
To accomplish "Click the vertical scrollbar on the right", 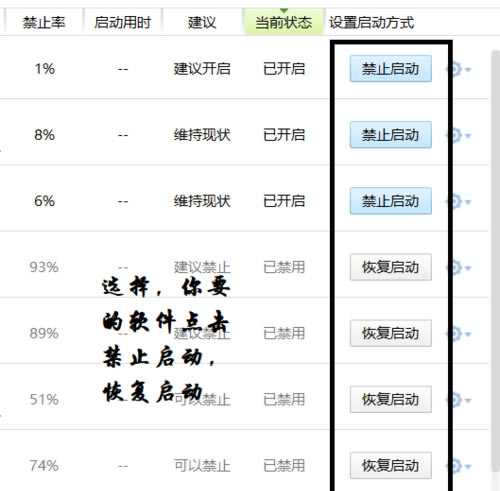I will pyautogui.click(x=495, y=260).
